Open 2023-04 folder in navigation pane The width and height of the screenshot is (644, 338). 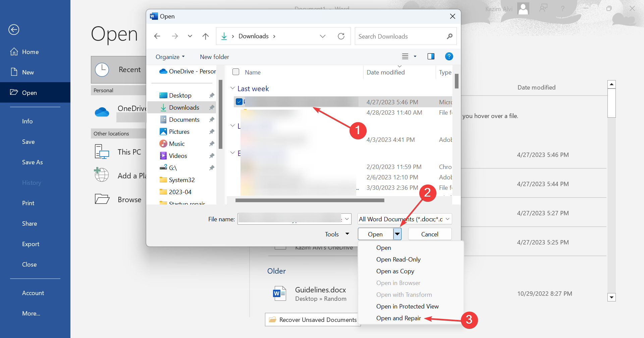(180, 192)
